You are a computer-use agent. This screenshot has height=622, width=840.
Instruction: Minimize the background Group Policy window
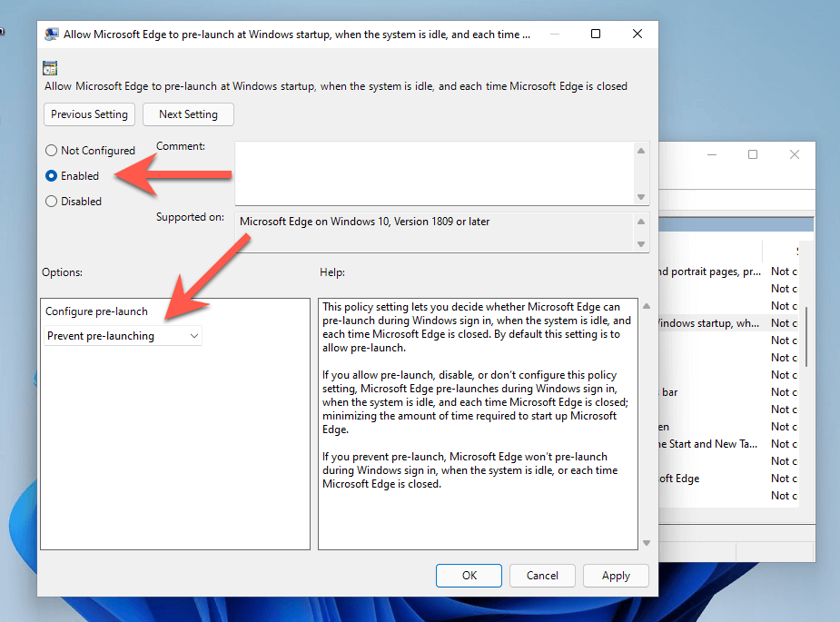[712, 154]
